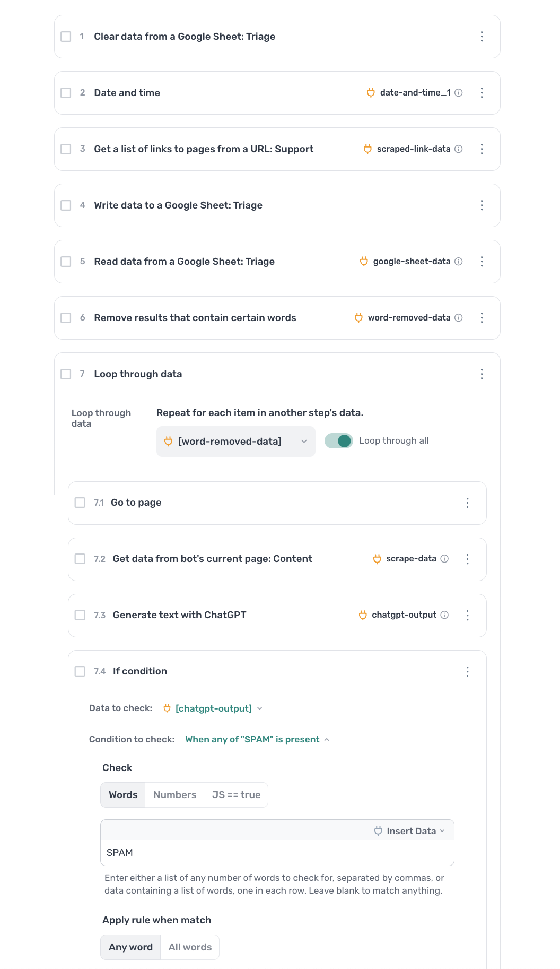This screenshot has width=560, height=969.
Task: Open the Insert Data menu
Action: pos(409,830)
